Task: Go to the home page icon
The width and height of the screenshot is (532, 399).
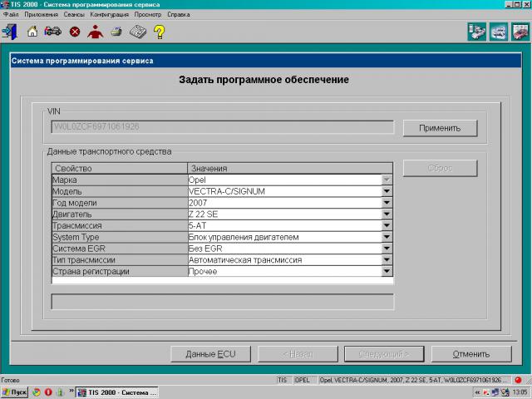Action: coord(32,32)
